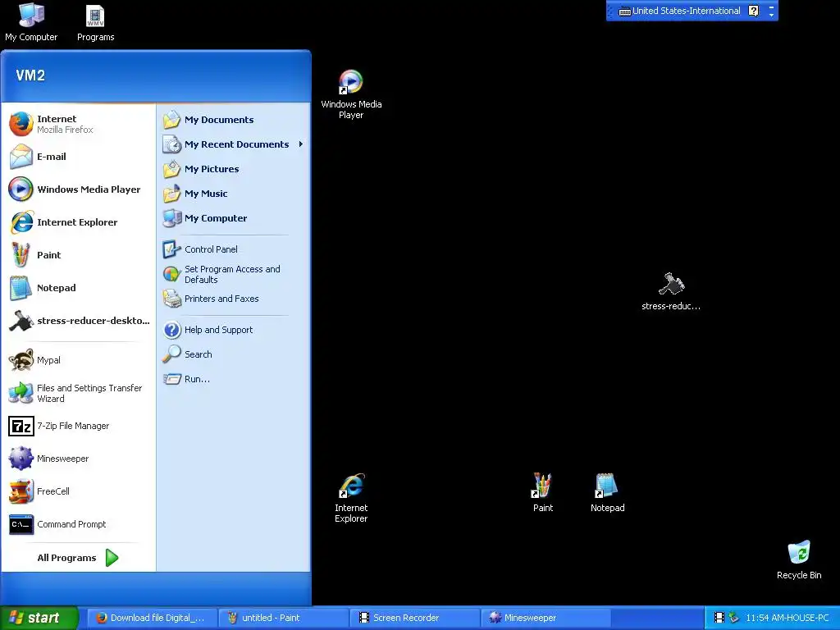Click the film-strip recorder tray icon
840x630 pixels.
click(719, 618)
